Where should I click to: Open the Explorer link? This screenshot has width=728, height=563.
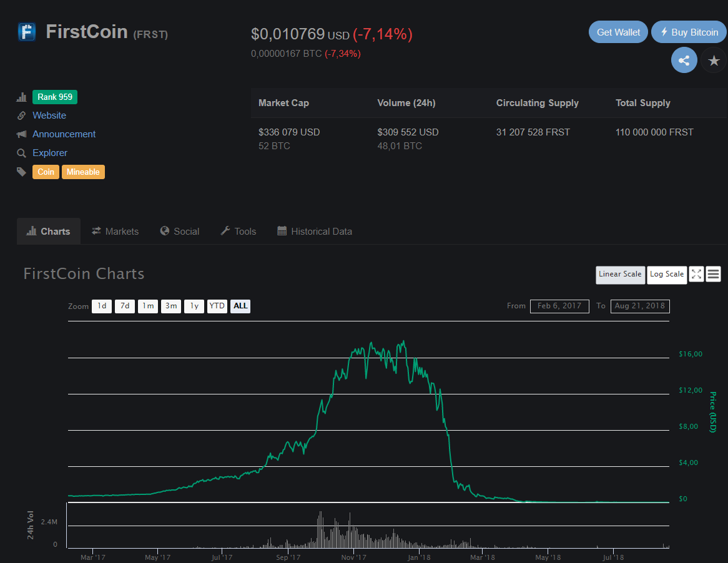click(50, 153)
